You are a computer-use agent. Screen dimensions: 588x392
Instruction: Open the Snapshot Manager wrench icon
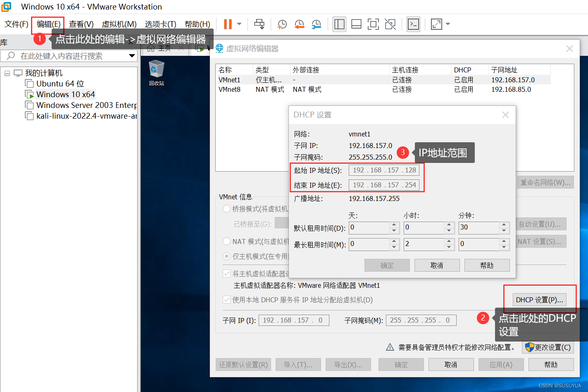coord(316,24)
